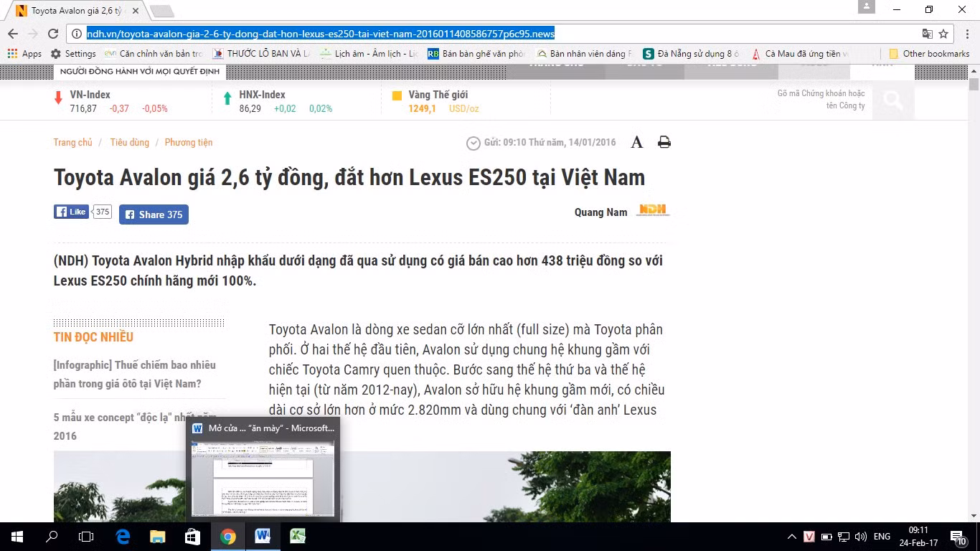Screen dimensions: 980x551
Task: View site information icon in address bar
Action: tap(77, 34)
